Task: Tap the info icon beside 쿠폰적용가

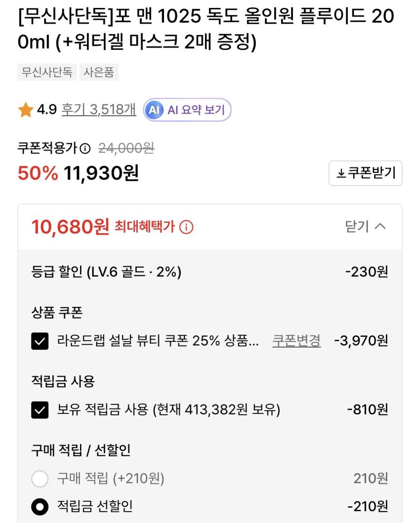Action: point(85,148)
